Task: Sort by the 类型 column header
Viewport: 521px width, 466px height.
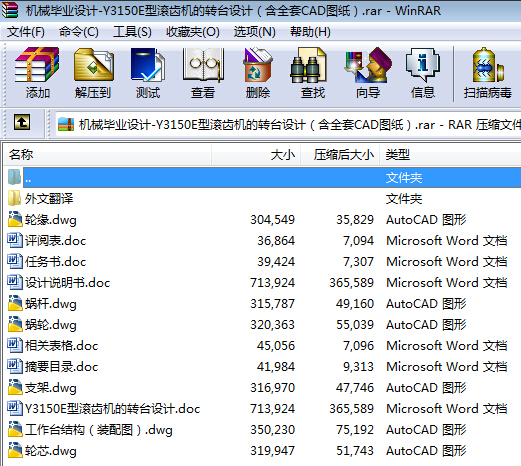Action: pos(450,155)
